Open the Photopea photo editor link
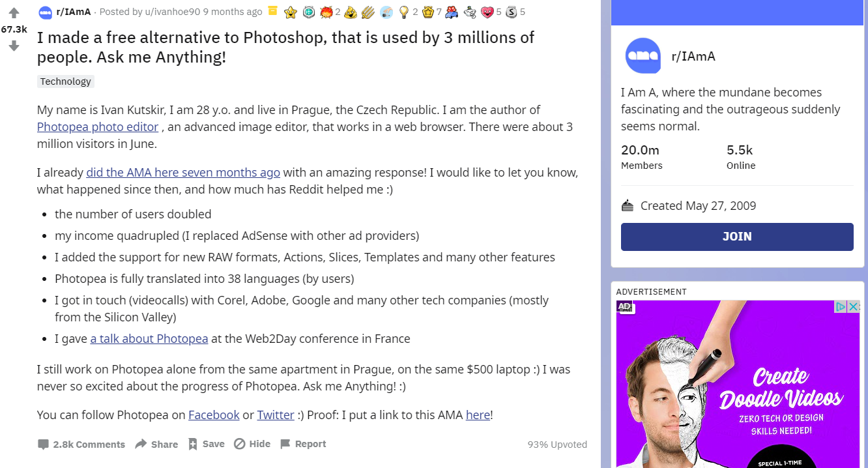Viewport: 868px width, 468px height. [x=98, y=127]
